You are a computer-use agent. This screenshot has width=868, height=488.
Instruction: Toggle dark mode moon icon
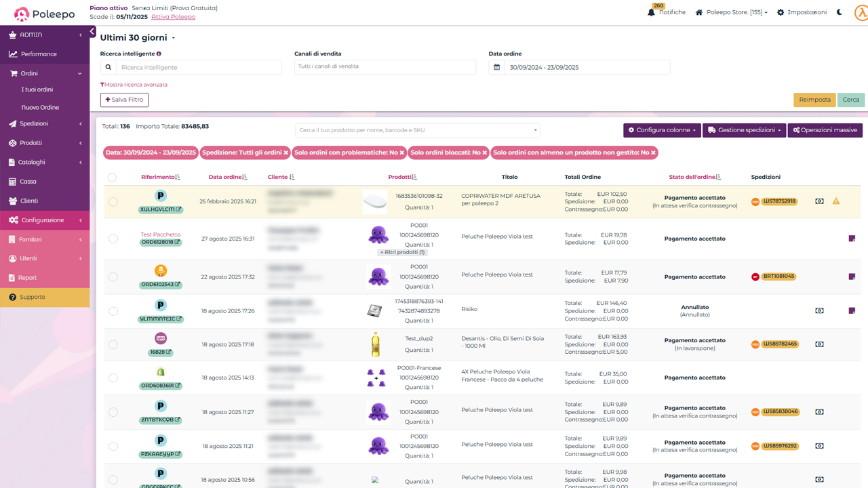point(840,12)
